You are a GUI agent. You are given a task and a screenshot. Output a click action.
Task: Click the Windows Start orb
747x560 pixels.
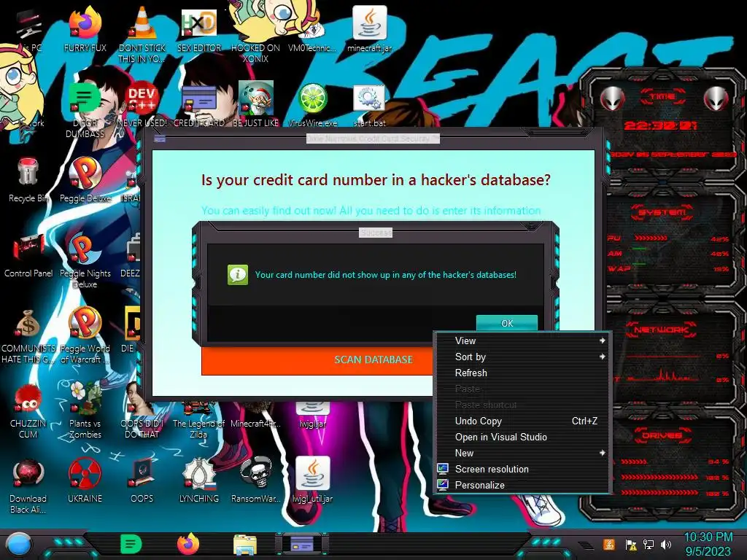tap(19, 544)
